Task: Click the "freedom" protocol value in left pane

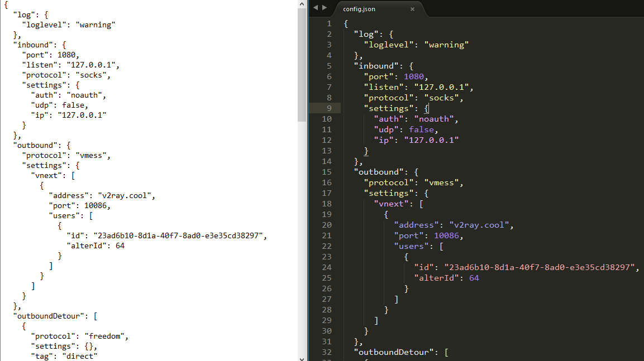Action: [107, 336]
